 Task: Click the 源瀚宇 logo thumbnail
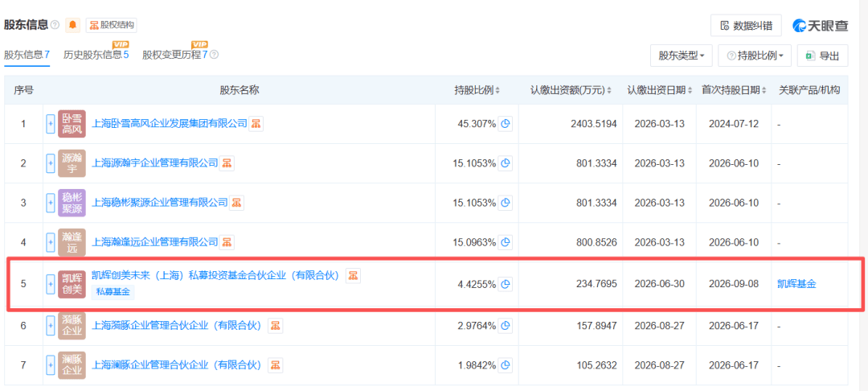click(x=72, y=163)
